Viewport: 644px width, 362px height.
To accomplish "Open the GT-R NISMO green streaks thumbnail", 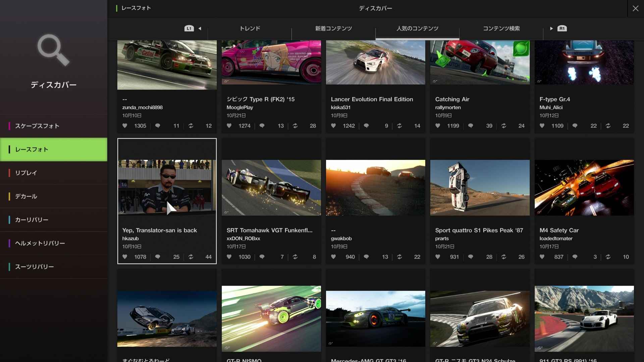I will [271, 318].
